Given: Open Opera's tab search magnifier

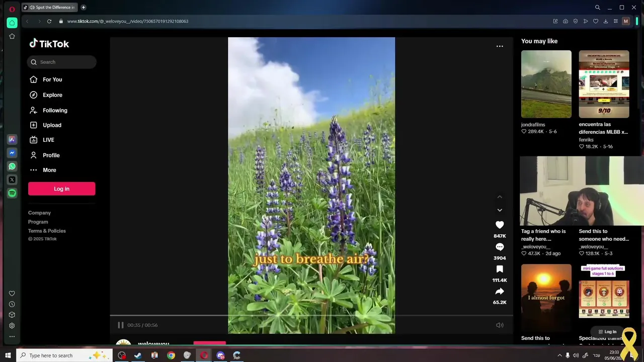Looking at the screenshot, I should 598,8.
